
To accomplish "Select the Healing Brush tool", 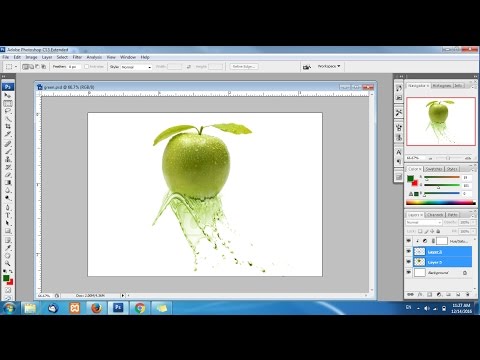I will tap(8, 144).
